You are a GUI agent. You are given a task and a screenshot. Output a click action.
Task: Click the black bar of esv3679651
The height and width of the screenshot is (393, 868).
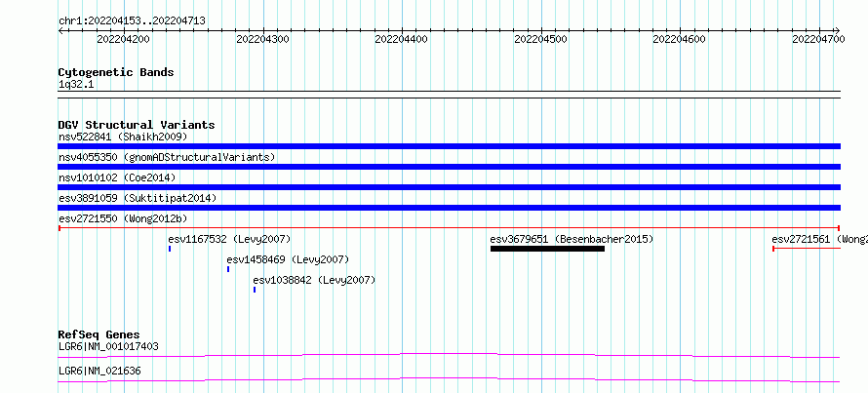tap(547, 249)
